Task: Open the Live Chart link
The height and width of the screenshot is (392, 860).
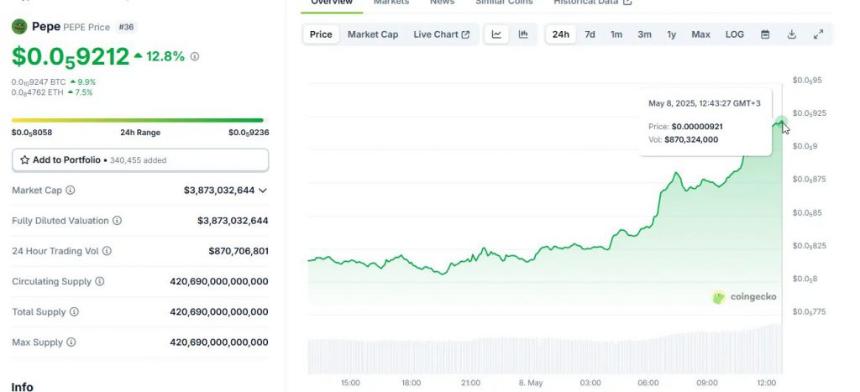Action: click(442, 35)
